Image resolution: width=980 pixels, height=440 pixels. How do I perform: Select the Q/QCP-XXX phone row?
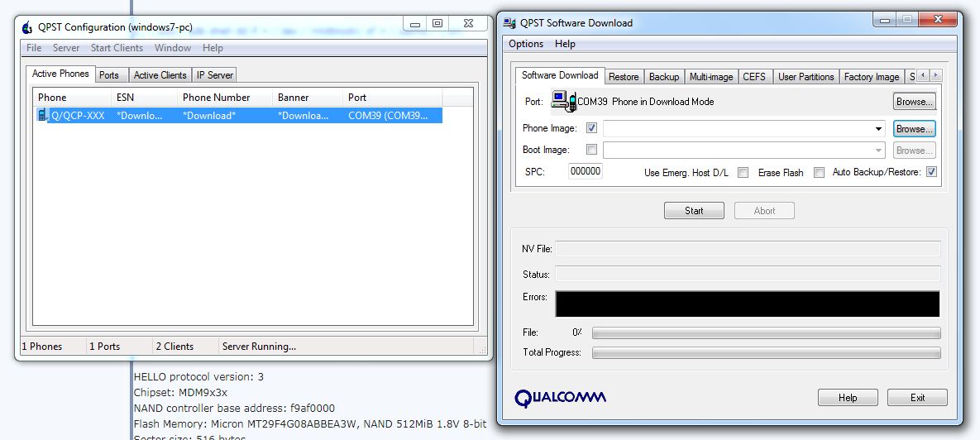coord(238,116)
